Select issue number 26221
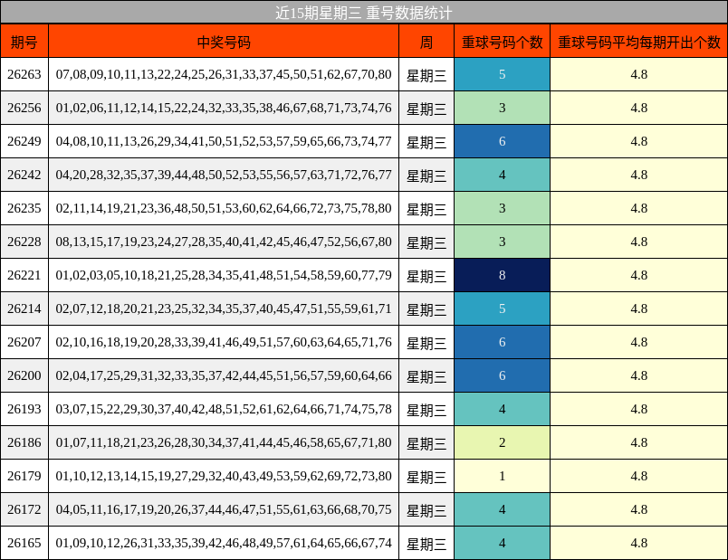Screen dimensions: 728x560 click(24, 275)
